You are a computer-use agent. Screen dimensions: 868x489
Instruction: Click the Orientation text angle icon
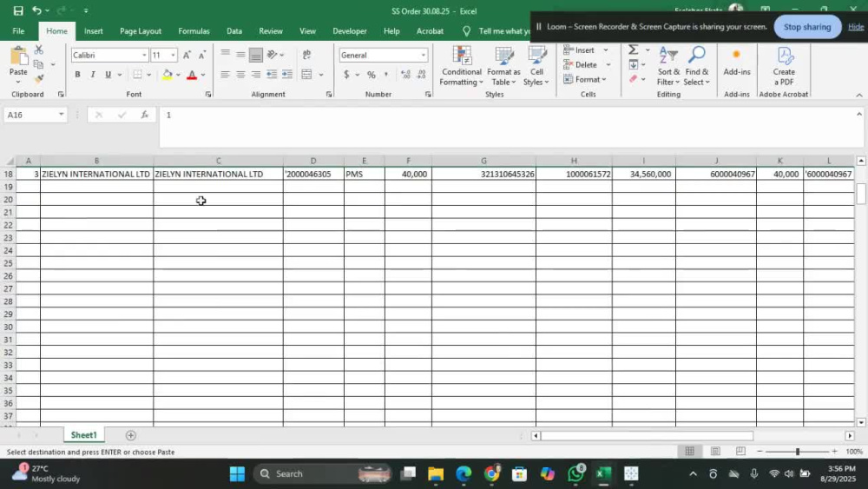click(273, 54)
